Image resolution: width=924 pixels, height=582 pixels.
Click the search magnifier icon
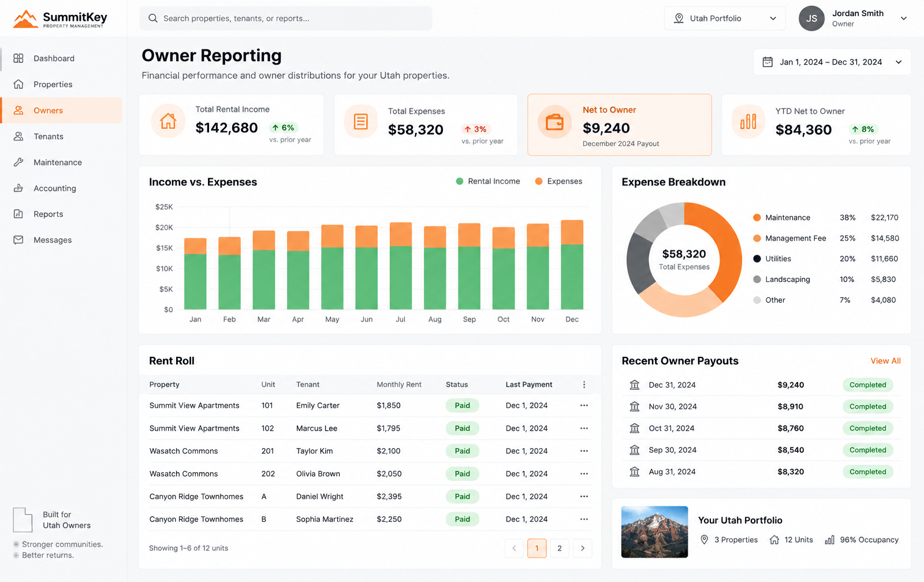[x=153, y=18]
